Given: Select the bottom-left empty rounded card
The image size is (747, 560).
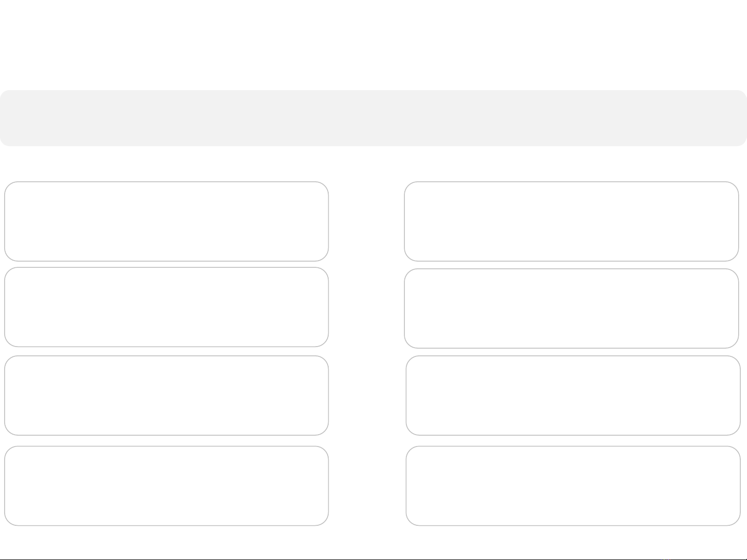Looking at the screenshot, I should point(166,486).
